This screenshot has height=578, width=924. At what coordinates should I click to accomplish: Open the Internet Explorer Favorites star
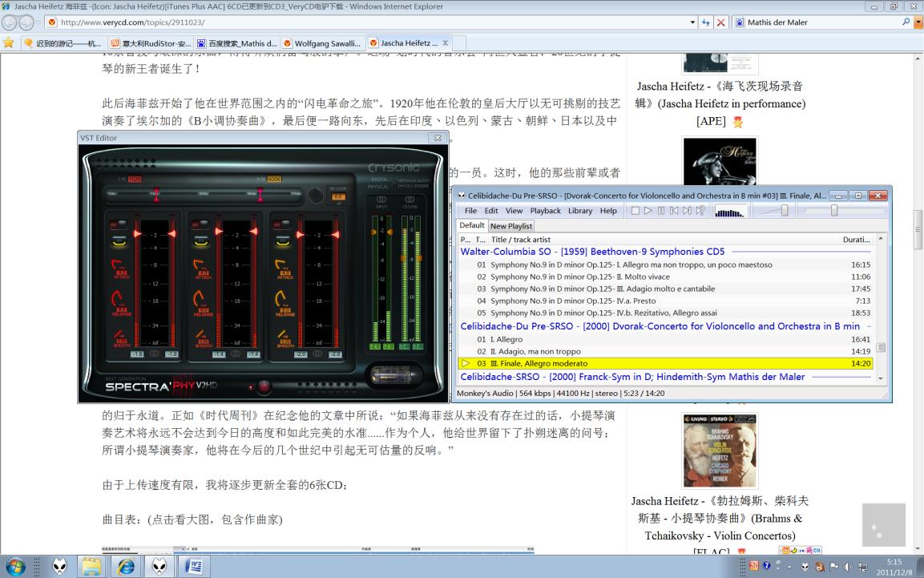(8, 43)
